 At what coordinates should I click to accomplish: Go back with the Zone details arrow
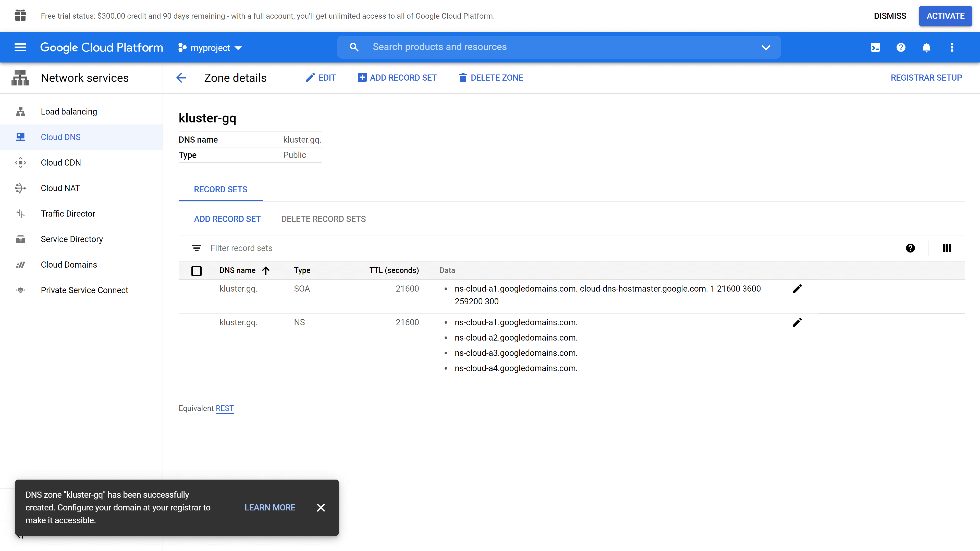(x=181, y=78)
